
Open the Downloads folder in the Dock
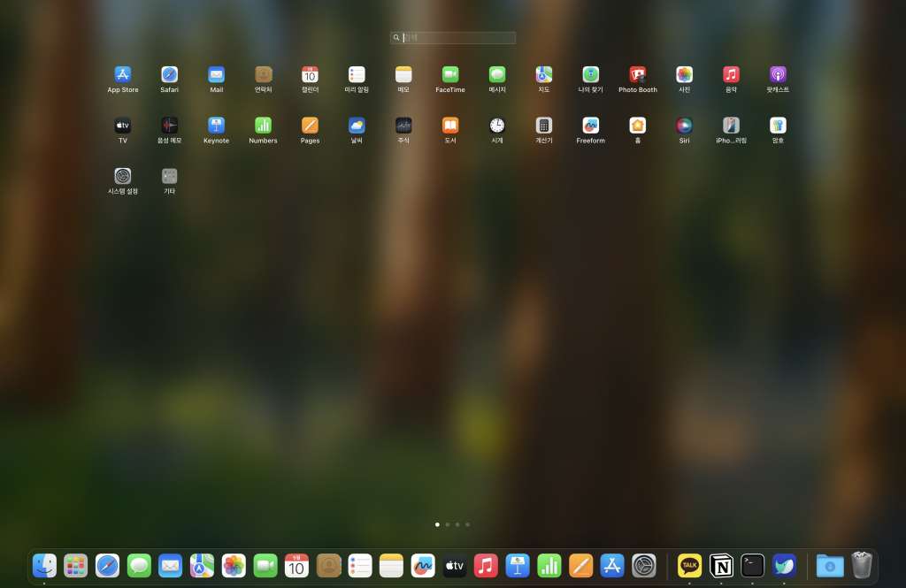830,566
